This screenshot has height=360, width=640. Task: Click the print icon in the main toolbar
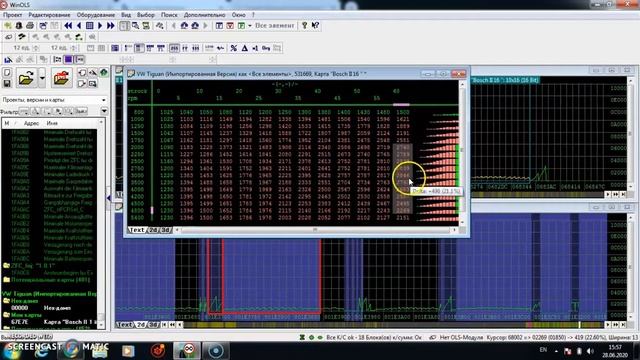point(30,26)
